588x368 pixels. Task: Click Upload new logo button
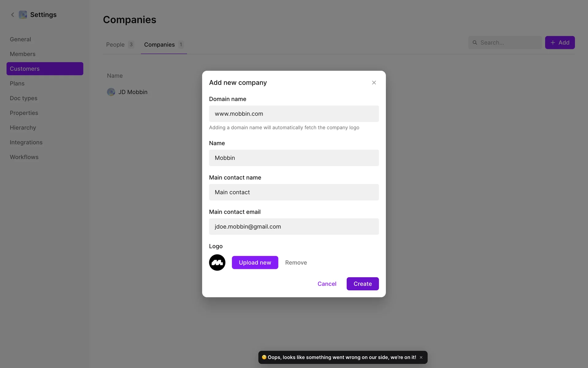click(x=255, y=263)
